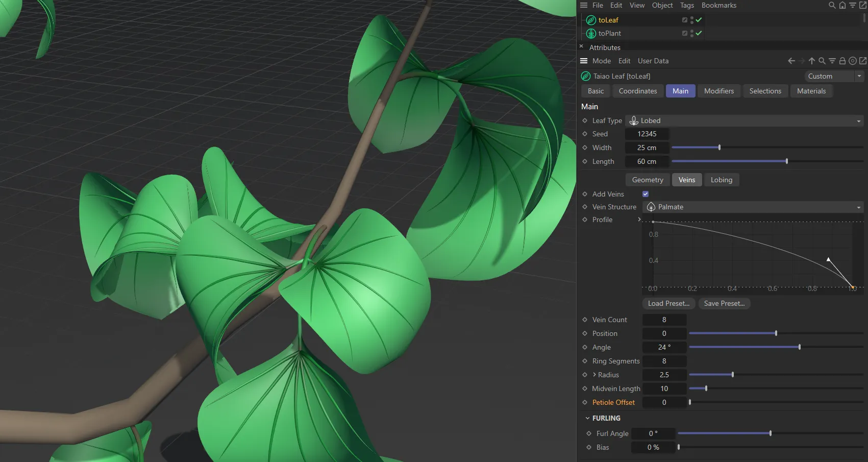Click the Taiao Leaf icon beside object name
This screenshot has height=462, width=868.
585,76
